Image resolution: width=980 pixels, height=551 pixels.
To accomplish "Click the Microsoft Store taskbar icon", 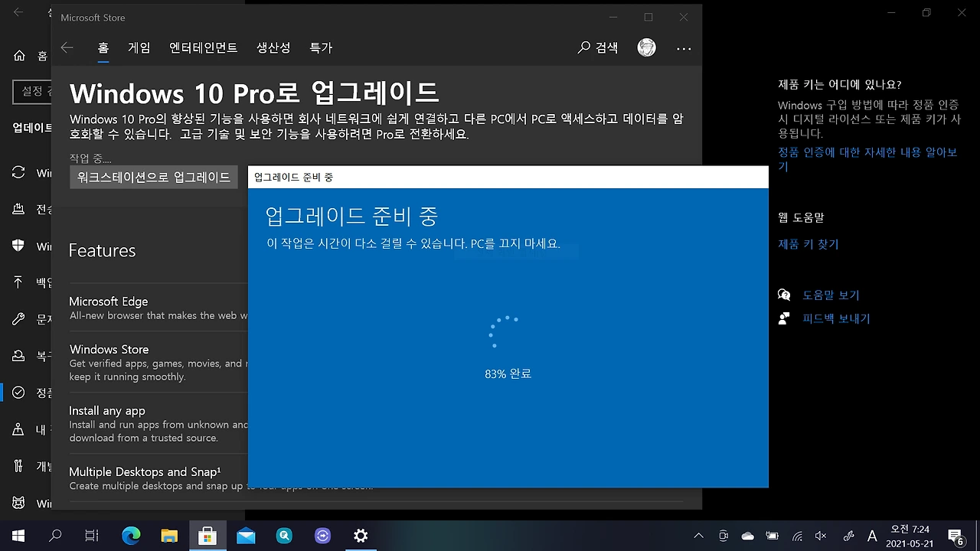I will pyautogui.click(x=207, y=536).
